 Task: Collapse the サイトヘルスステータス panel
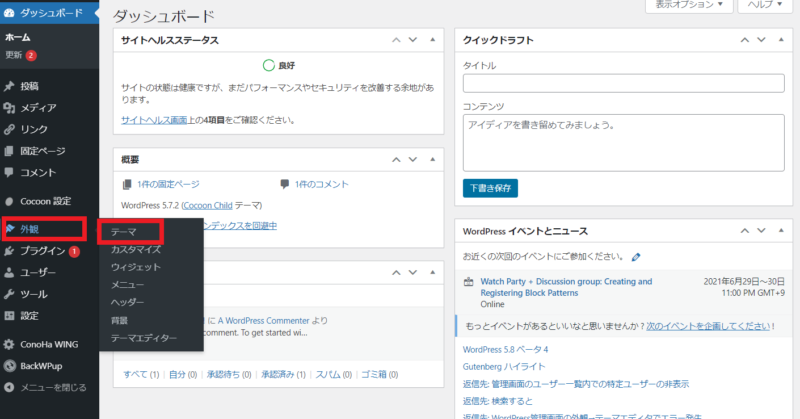(433, 40)
